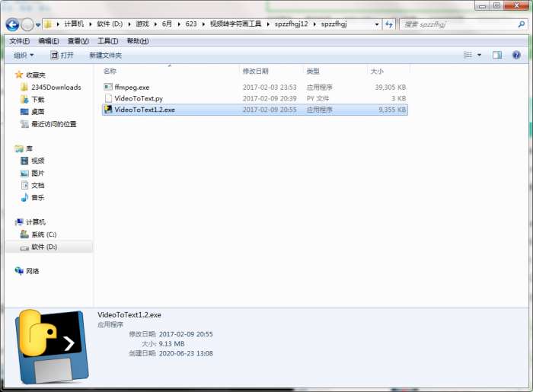Click the folder icon in address bar
Viewport: 533px width, 392px height.
coord(48,24)
